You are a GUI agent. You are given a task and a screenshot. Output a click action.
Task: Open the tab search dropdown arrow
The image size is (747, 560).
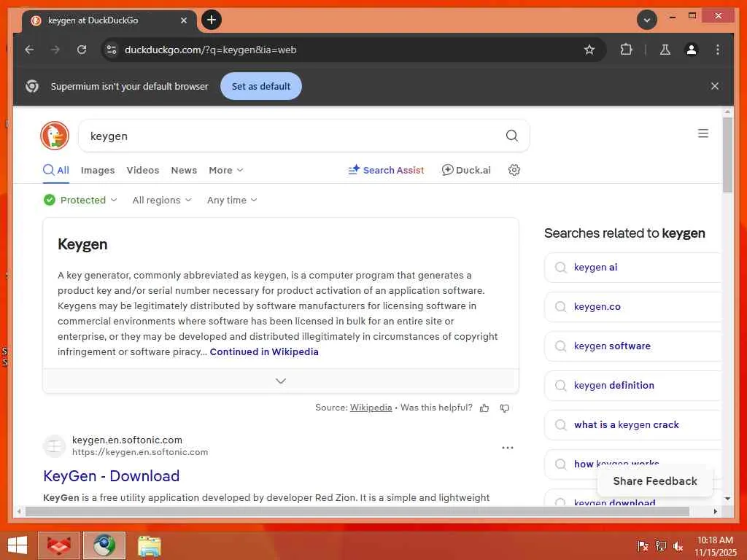tap(647, 20)
